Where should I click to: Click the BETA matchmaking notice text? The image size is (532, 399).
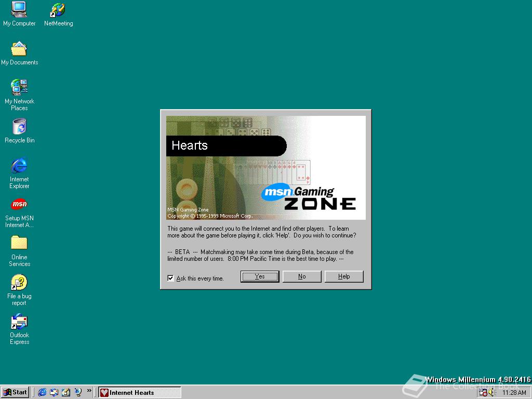pyautogui.click(x=261, y=255)
